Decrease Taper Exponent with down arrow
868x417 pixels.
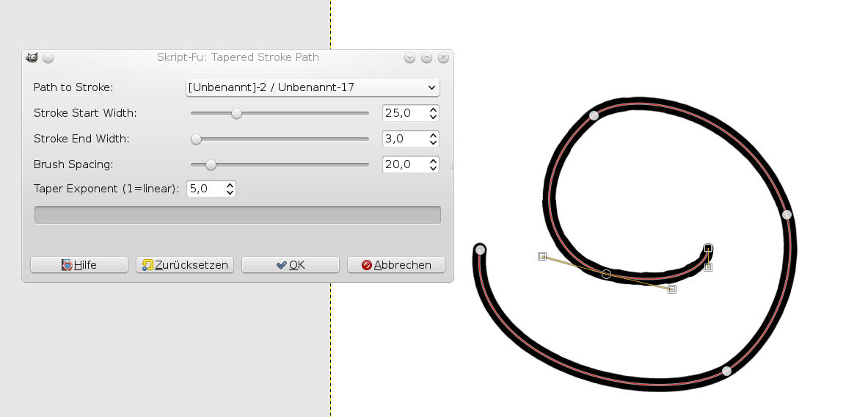tap(230, 193)
